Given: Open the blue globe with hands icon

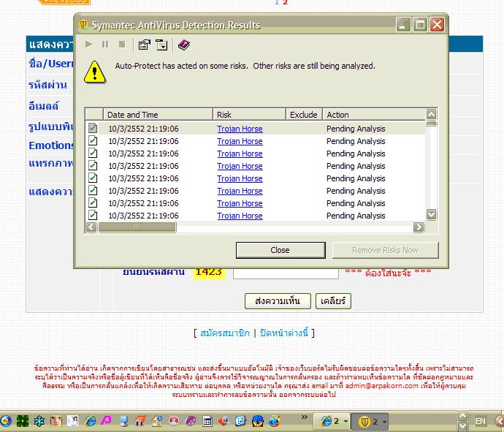Looking at the screenshot, I should click(x=258, y=421).
